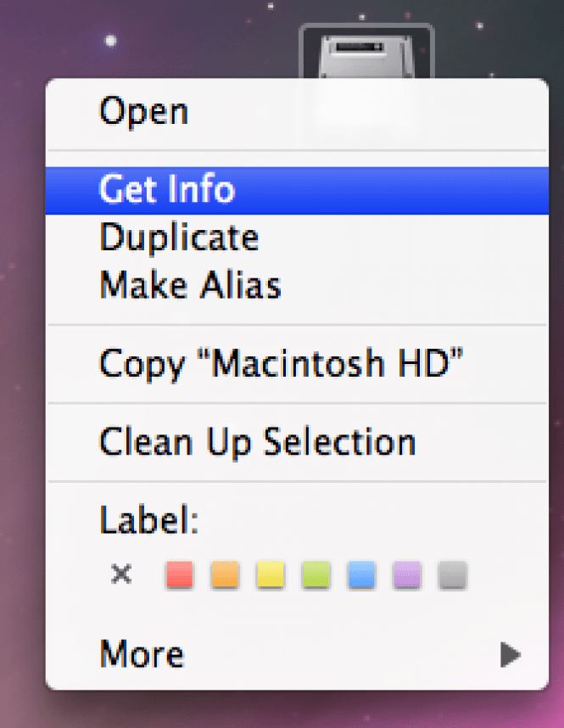This screenshot has width=564, height=728.
Task: Apply the purple label color
Action: click(x=405, y=574)
